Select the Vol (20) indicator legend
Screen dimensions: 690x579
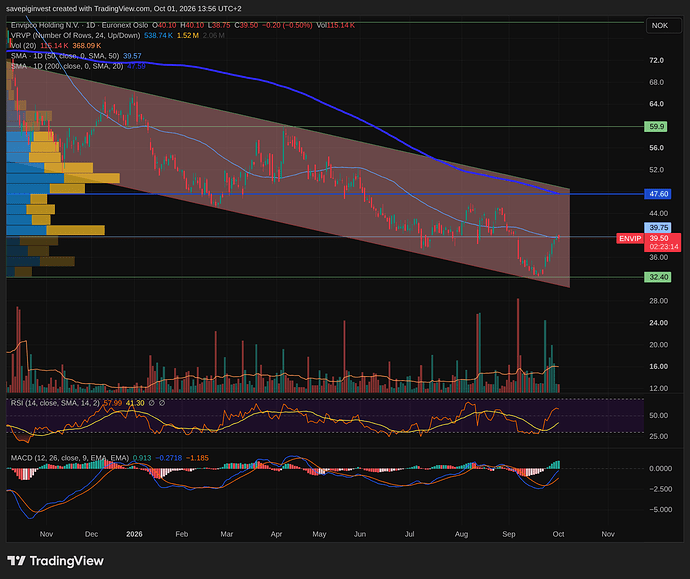pos(23,46)
